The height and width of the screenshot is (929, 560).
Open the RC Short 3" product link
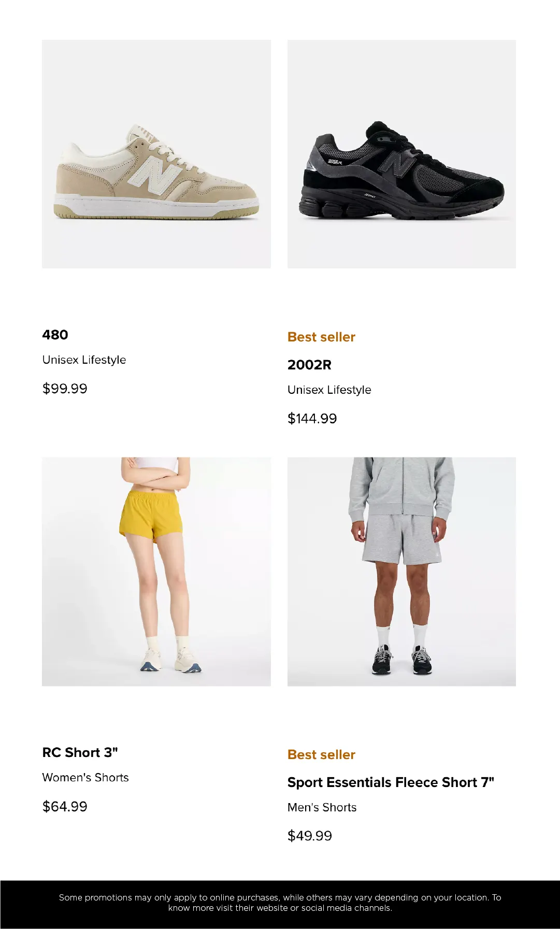[x=80, y=752]
